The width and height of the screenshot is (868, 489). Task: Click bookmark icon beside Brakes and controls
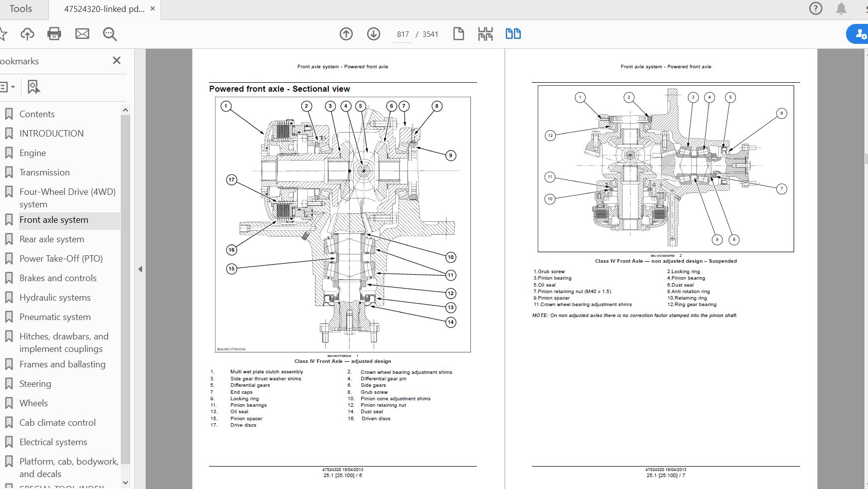(8, 278)
